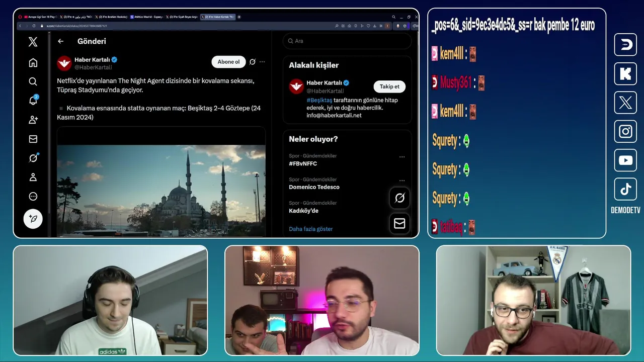Click the X logo in the sidebar
The height and width of the screenshot is (362, 644).
[33, 42]
